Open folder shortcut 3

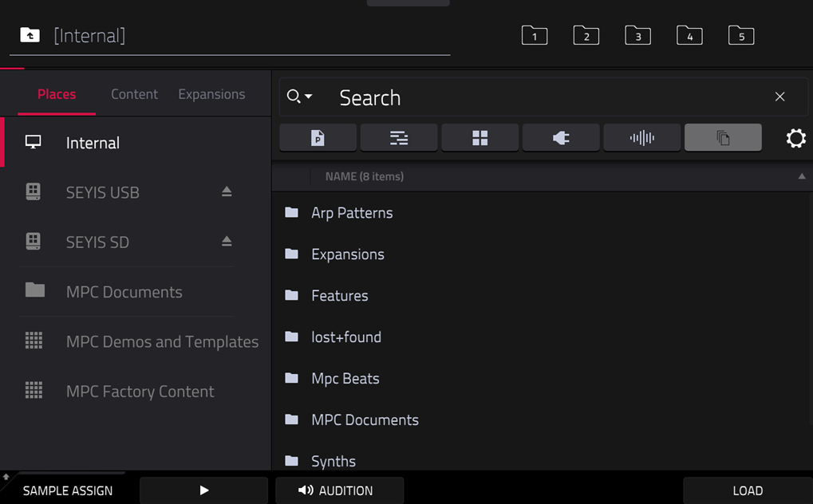click(x=637, y=35)
